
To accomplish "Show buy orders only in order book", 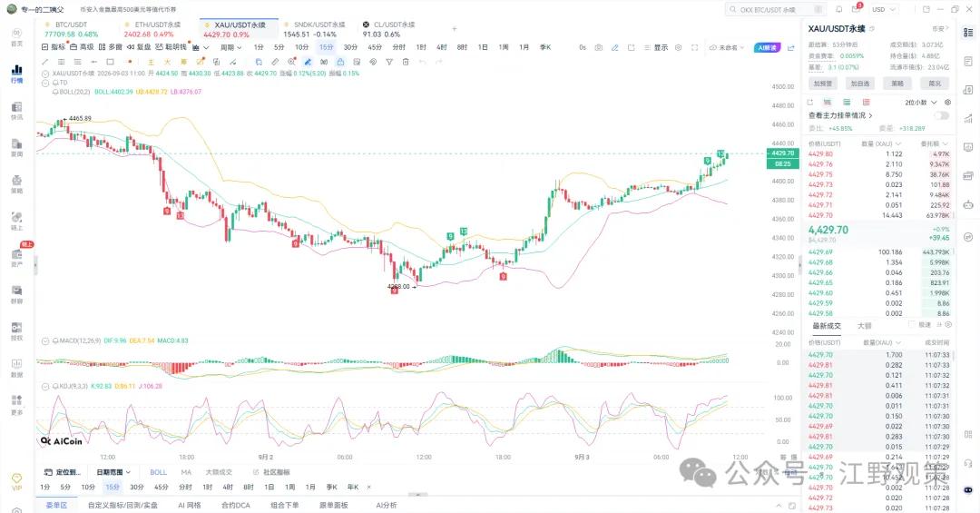I will tap(847, 103).
